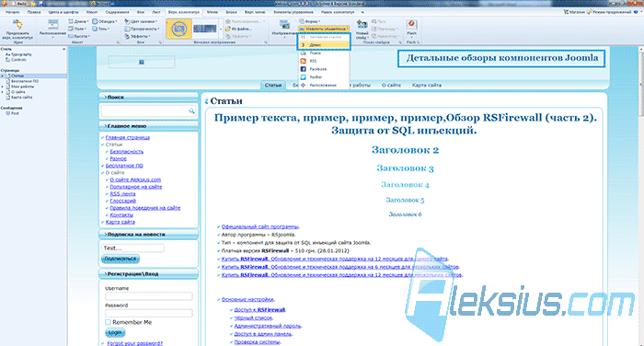Choose the Facebook icon from the list
The height and width of the screenshot is (346, 644).
point(303,69)
